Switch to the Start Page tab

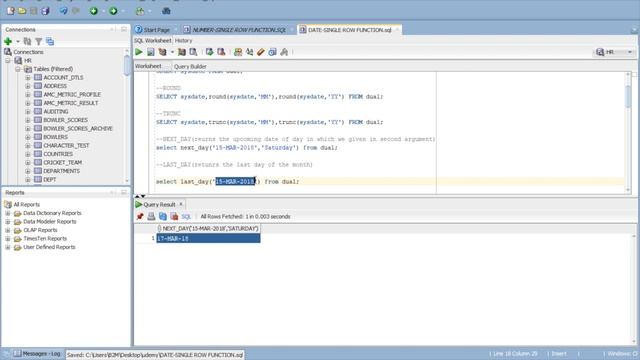coord(156,30)
